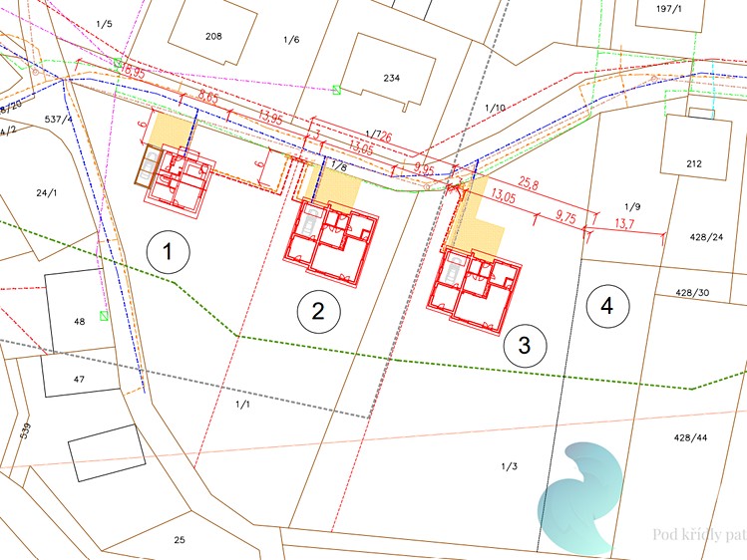Image resolution: width=747 pixels, height=560 pixels.
Task: Click circled plot number 2
Action: pos(319,311)
